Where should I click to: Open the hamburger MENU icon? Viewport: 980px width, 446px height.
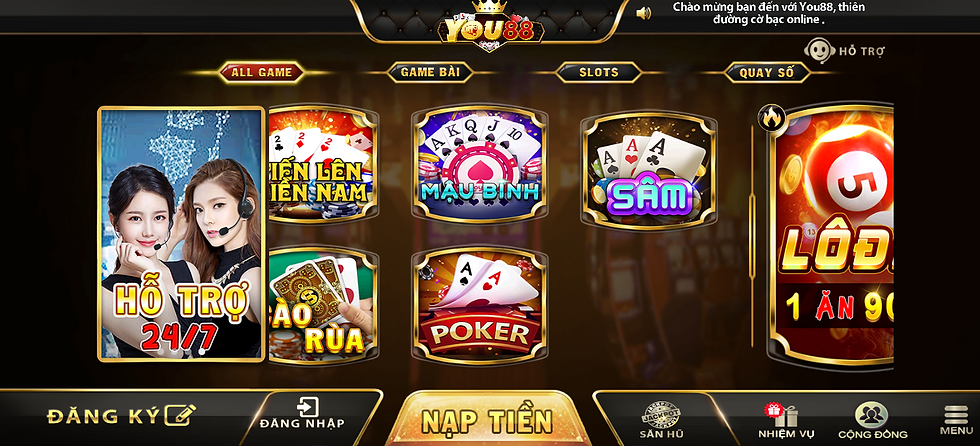pos(956,415)
